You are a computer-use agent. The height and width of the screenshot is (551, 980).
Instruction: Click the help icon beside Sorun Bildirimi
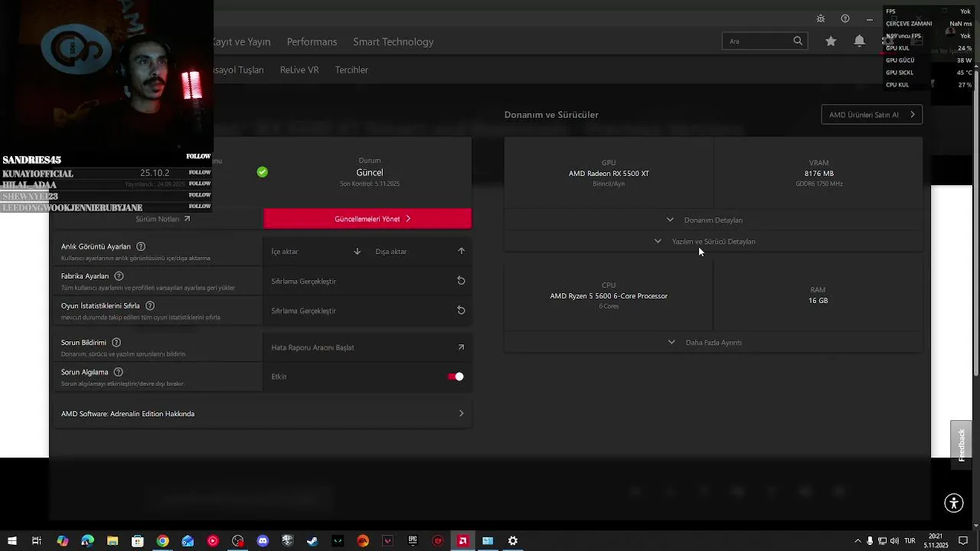point(116,342)
